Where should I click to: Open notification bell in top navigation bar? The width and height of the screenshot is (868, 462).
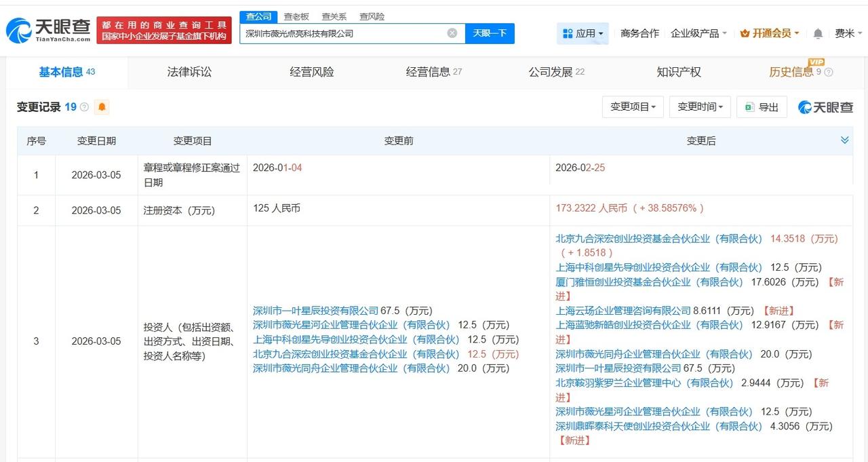(x=818, y=33)
